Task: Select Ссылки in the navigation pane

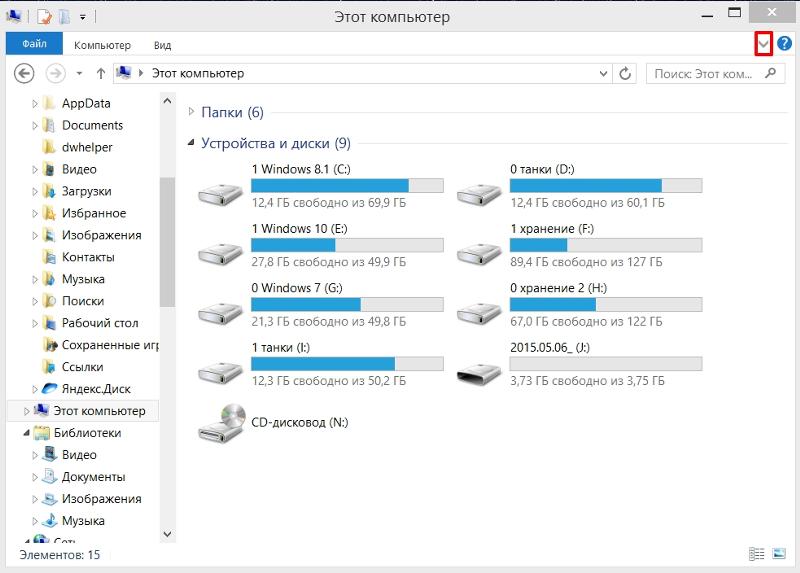Action: click(82, 366)
